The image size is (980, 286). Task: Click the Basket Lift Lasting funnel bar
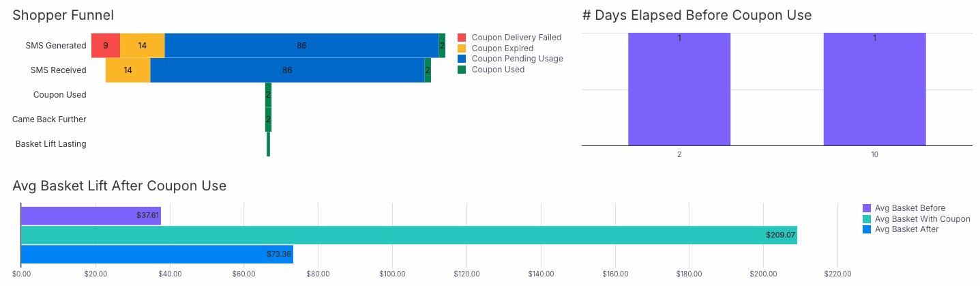click(268, 144)
